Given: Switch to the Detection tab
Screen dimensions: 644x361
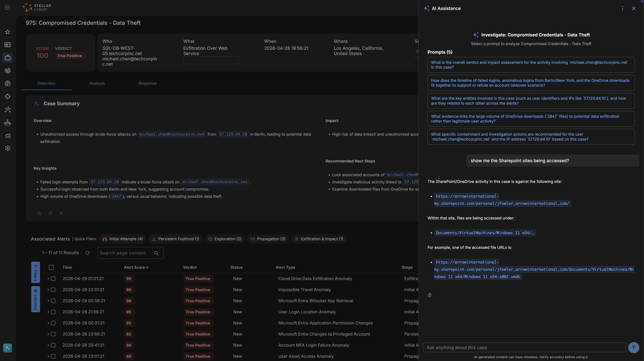Looking at the screenshot, I should coord(46,83).
